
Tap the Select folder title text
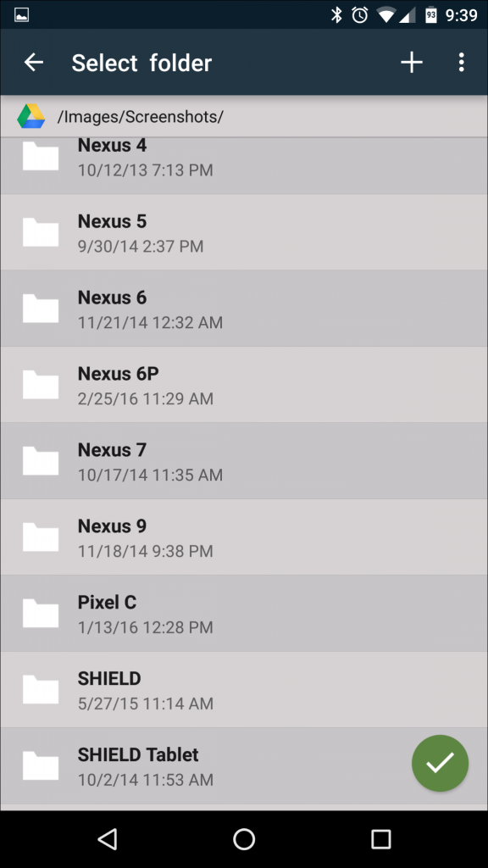click(x=142, y=62)
